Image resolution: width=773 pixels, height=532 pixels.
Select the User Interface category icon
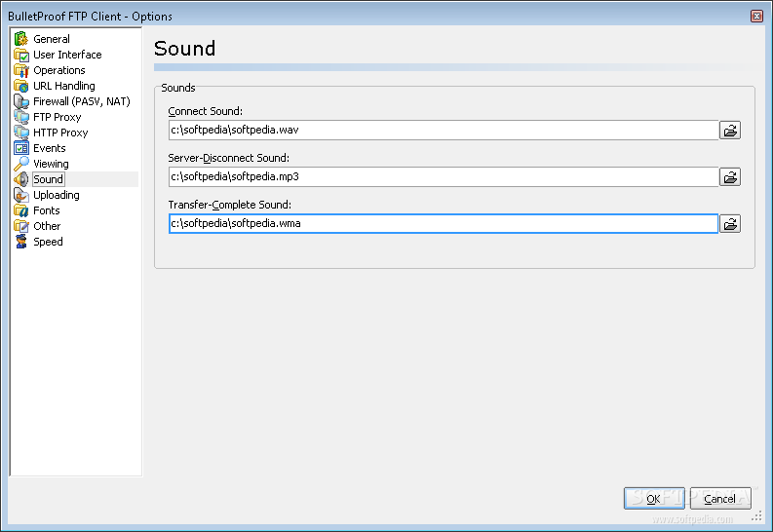pyautogui.click(x=21, y=55)
